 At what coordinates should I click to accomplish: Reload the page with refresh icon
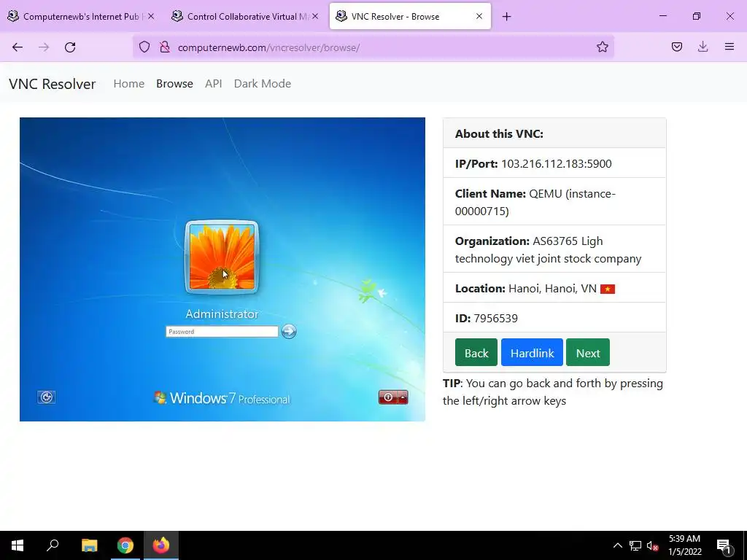point(70,47)
